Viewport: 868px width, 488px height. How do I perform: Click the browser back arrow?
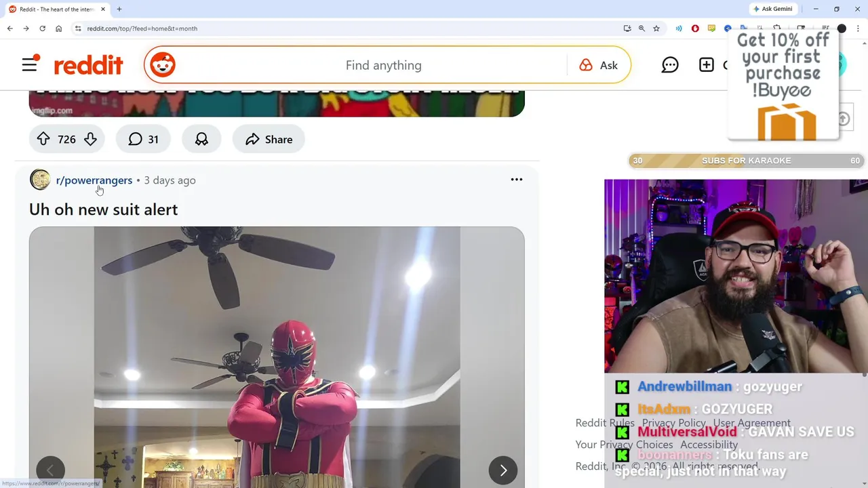click(x=9, y=28)
